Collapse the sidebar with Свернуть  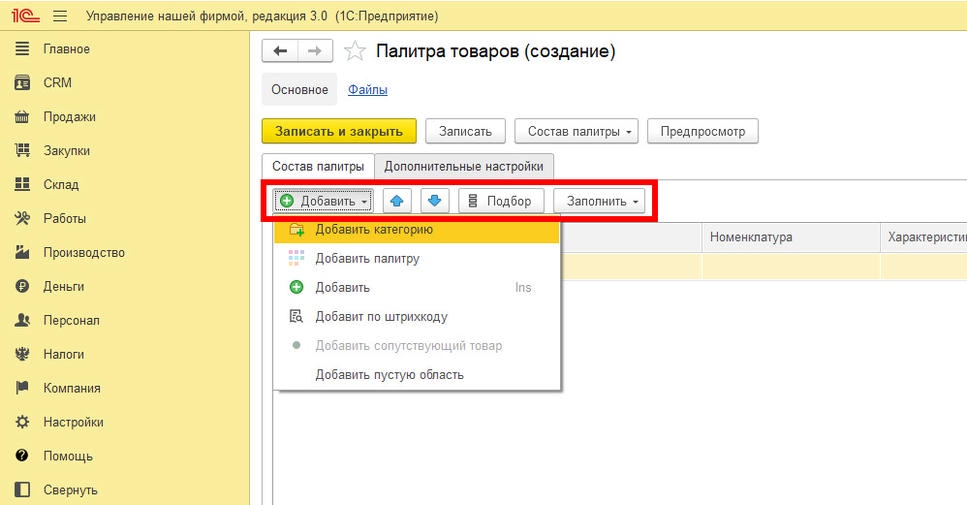click(x=70, y=490)
